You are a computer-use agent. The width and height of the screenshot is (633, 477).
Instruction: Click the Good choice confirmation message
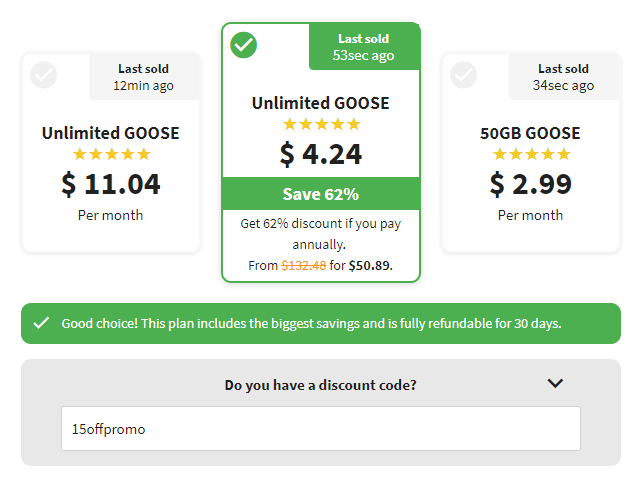point(311,324)
